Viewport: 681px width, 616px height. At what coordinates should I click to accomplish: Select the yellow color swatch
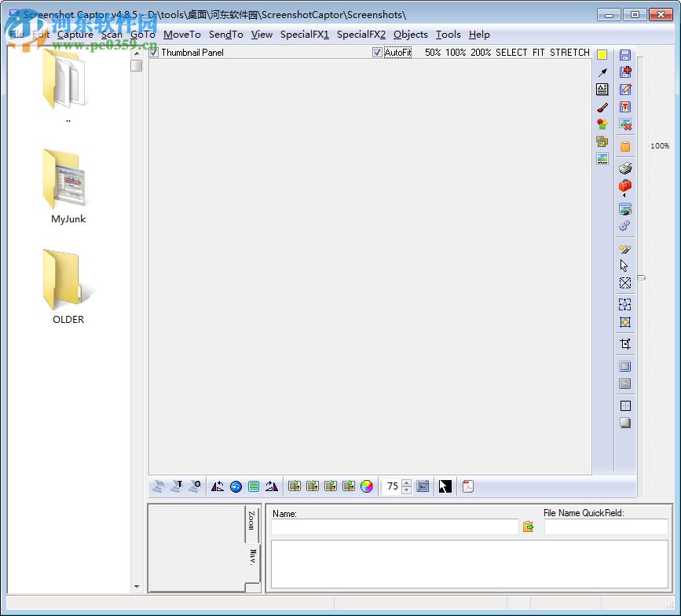click(601, 54)
